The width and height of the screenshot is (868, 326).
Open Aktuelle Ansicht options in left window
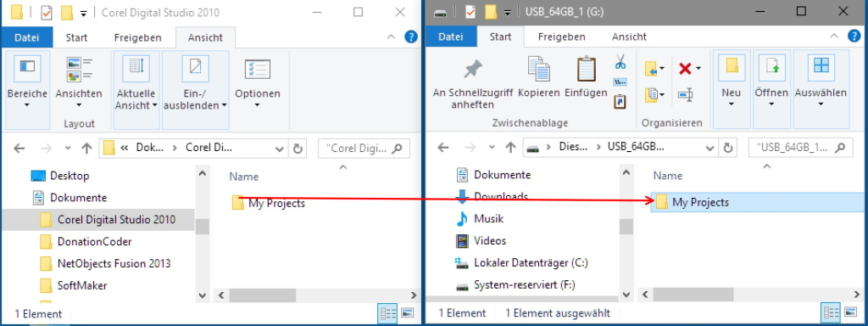136,90
